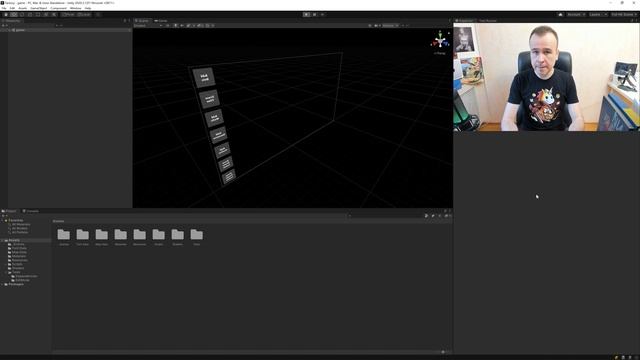The image size is (640, 360).
Task: Select the Scale tool
Action: 29,14
